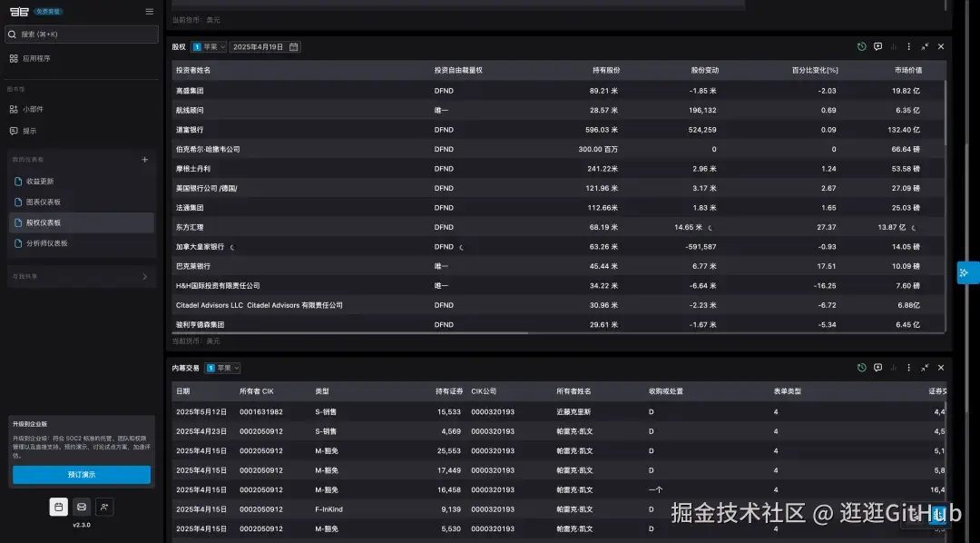Image resolution: width=980 pixels, height=543 pixels.
Task: Open the 图表仪表板 dashboard
Action: coord(82,202)
